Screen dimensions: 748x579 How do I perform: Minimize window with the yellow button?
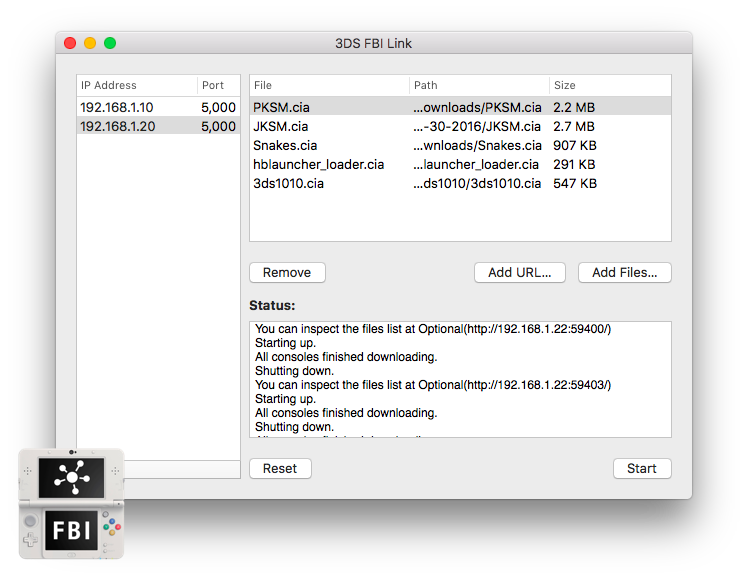pos(90,43)
